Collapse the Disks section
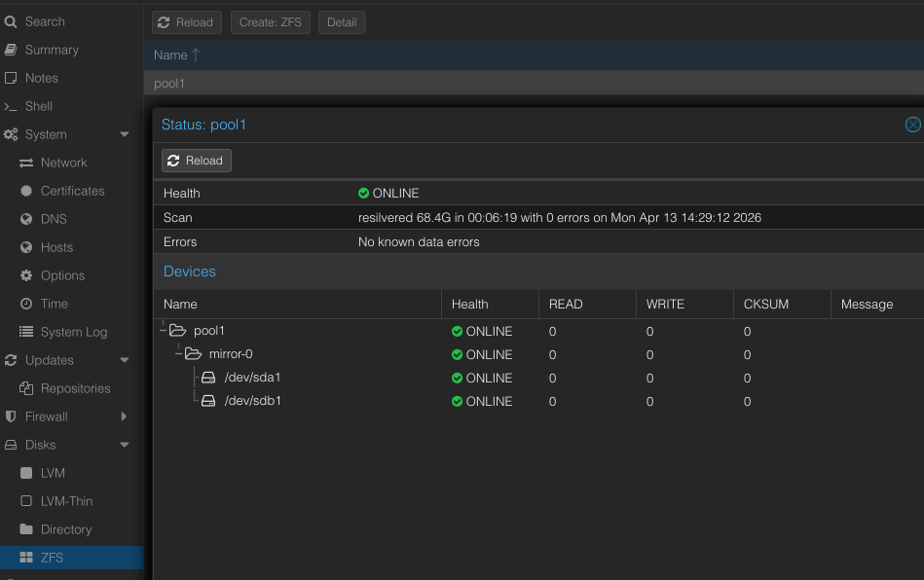 (125, 444)
